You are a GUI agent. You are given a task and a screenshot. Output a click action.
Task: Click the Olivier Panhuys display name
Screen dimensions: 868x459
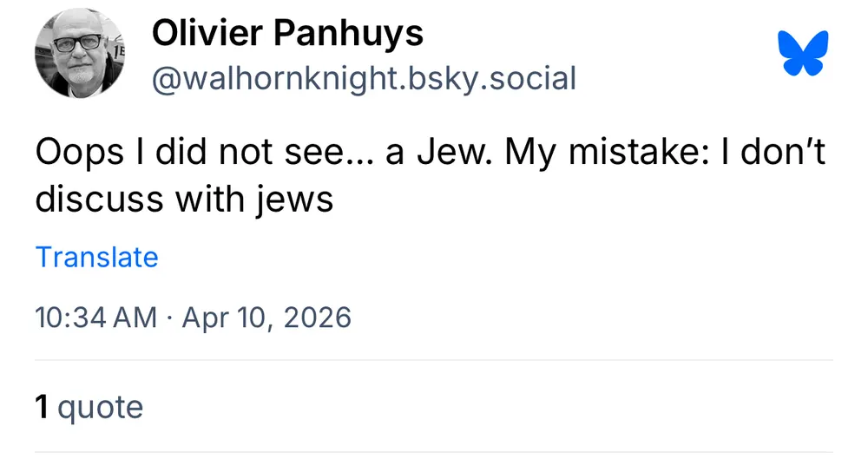(287, 34)
